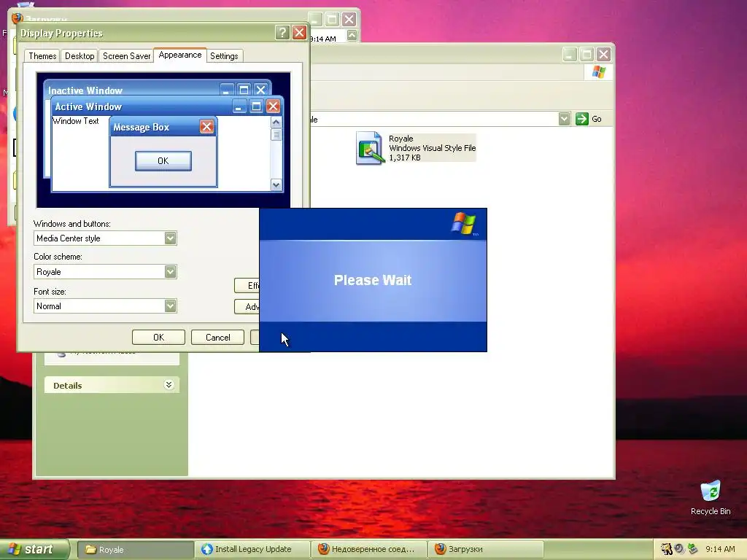Open the Font size dropdown
Viewport: 747px width, 560px height.
coord(170,306)
